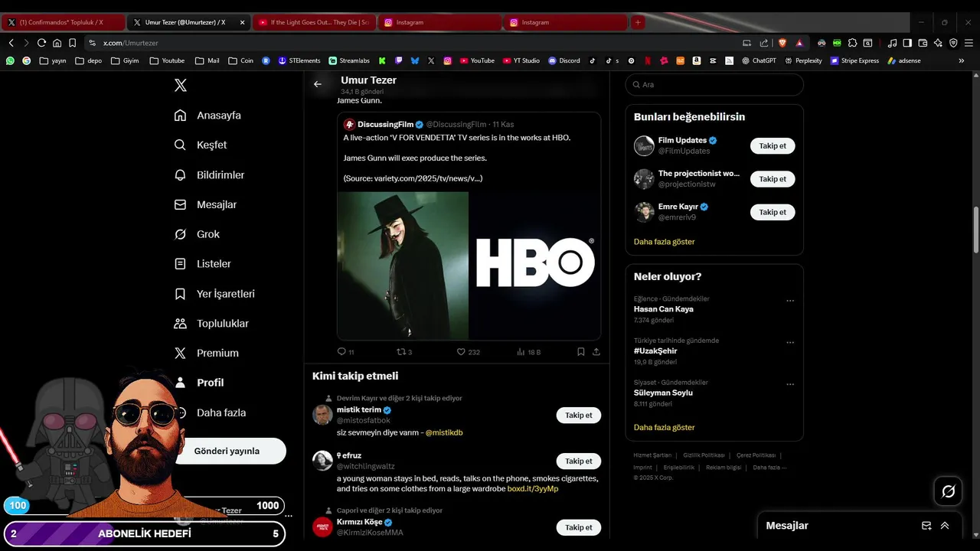Follow efruz account
The width and height of the screenshot is (980, 551).
click(578, 461)
